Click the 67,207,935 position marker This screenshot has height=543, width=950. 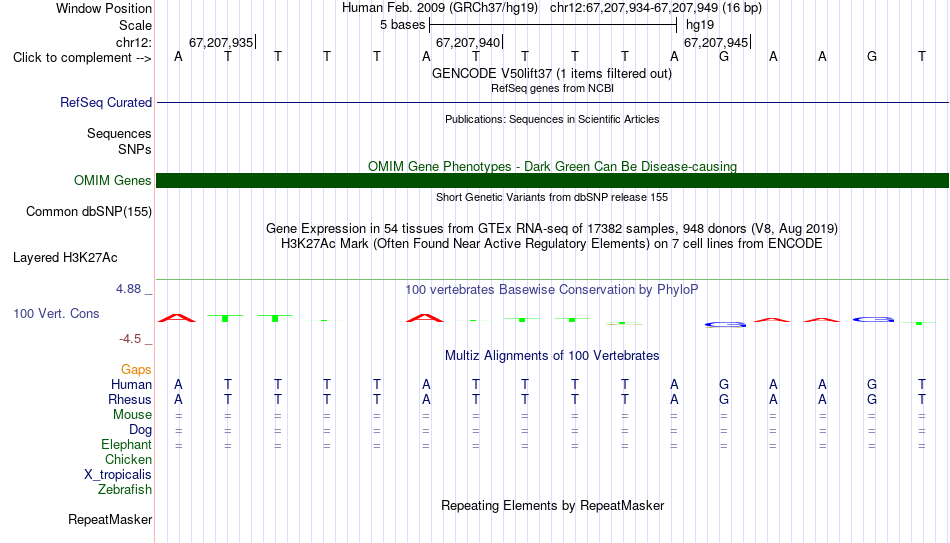pos(221,42)
